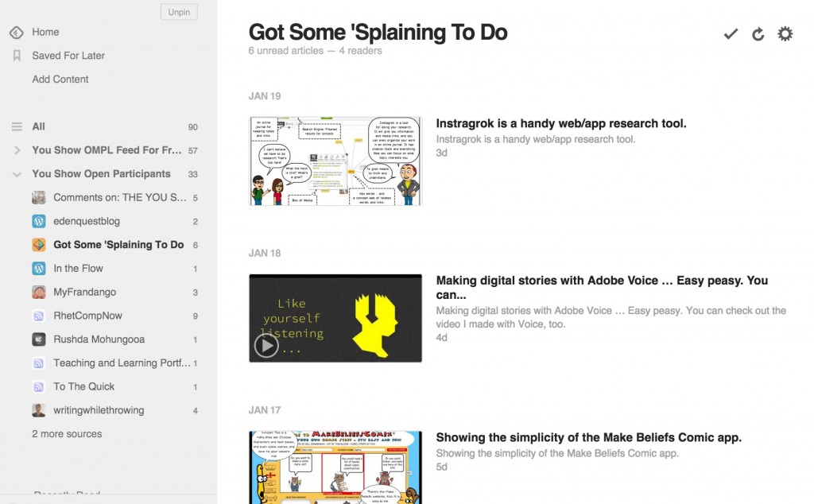Unpin the sidebar
This screenshot has height=504, width=814.
coord(179,12)
